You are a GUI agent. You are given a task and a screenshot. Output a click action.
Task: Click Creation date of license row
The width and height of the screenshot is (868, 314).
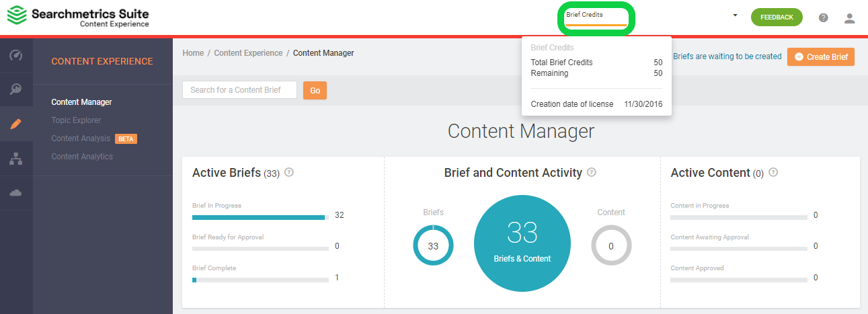(x=596, y=104)
